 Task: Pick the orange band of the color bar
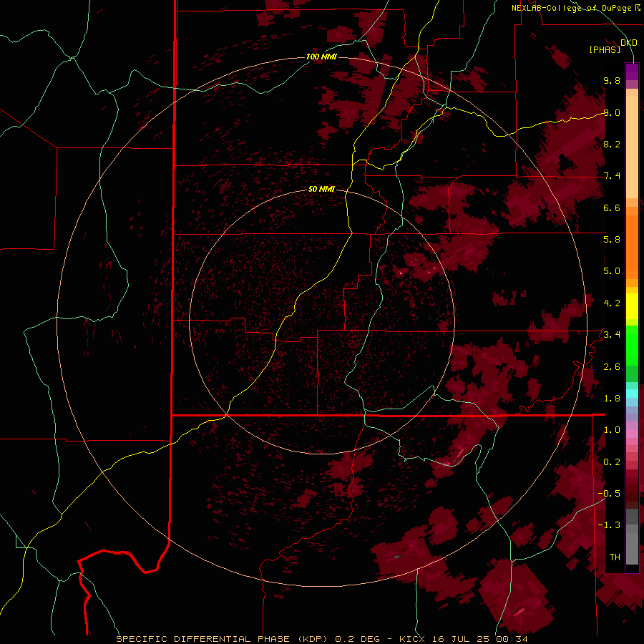pos(632,246)
